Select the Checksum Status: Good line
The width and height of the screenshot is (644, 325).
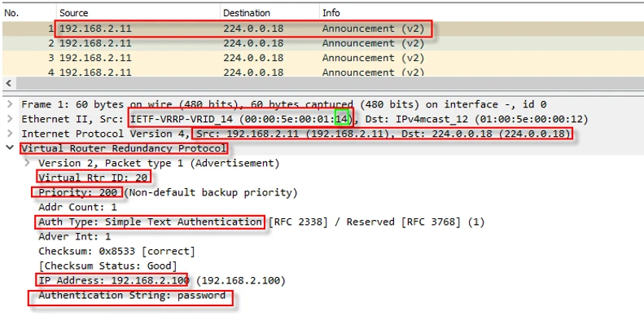(x=107, y=266)
